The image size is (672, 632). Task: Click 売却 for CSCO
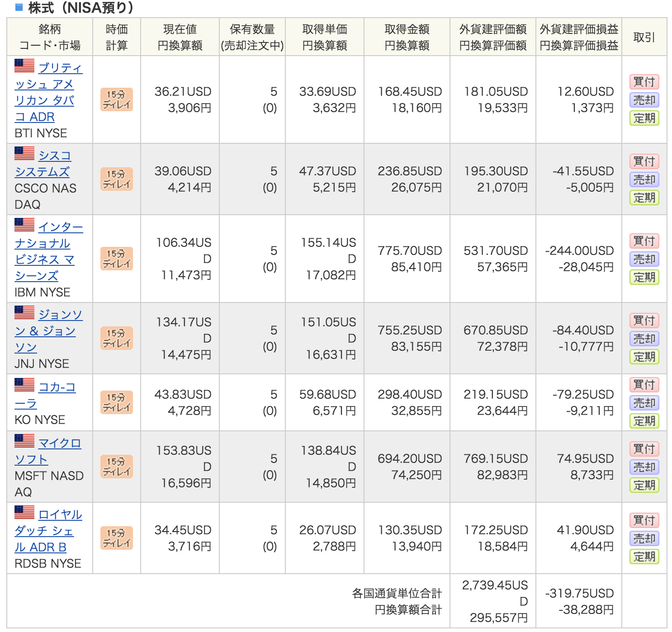[x=644, y=179]
